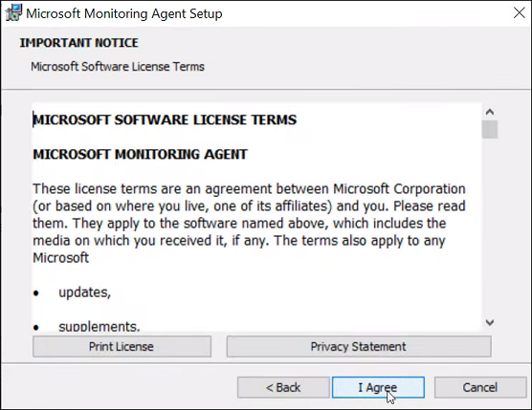Click the 'supplements,' bullet item
This screenshot has width=532, height=410.
[100, 326]
